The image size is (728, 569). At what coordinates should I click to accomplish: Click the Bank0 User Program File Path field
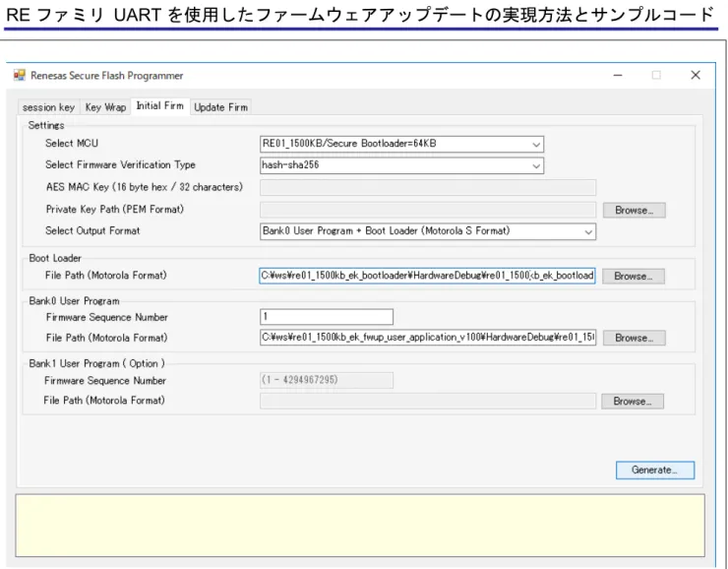pyautogui.click(x=428, y=338)
